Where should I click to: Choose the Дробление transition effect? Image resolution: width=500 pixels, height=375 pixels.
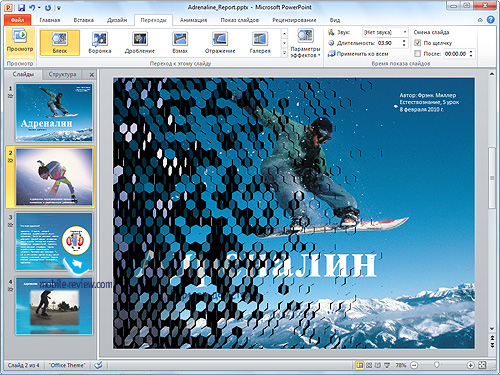140,42
